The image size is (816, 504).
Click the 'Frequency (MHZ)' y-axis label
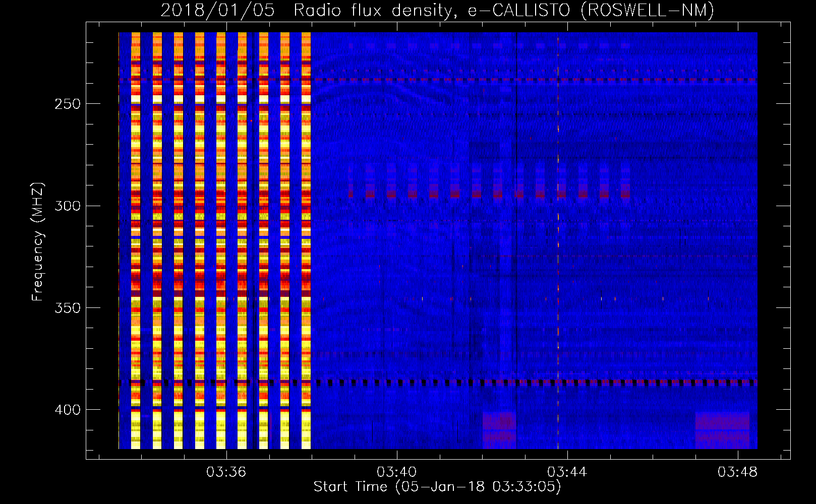coord(38,242)
